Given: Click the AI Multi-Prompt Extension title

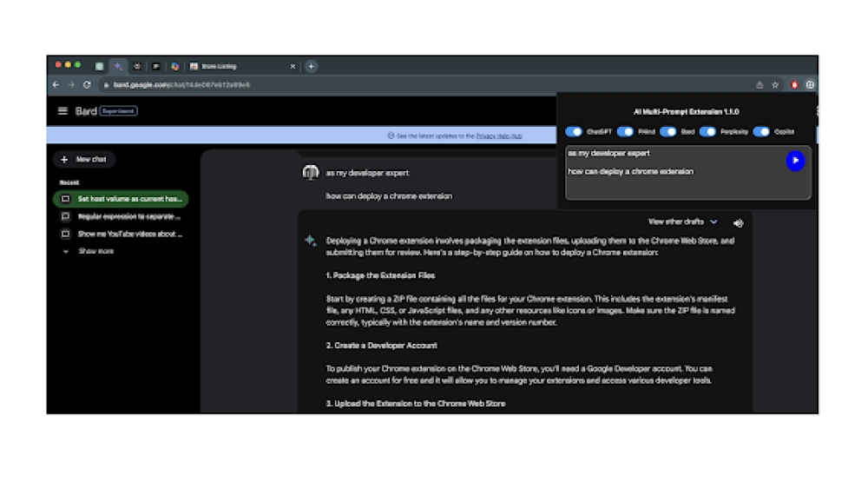Looking at the screenshot, I should (x=687, y=112).
